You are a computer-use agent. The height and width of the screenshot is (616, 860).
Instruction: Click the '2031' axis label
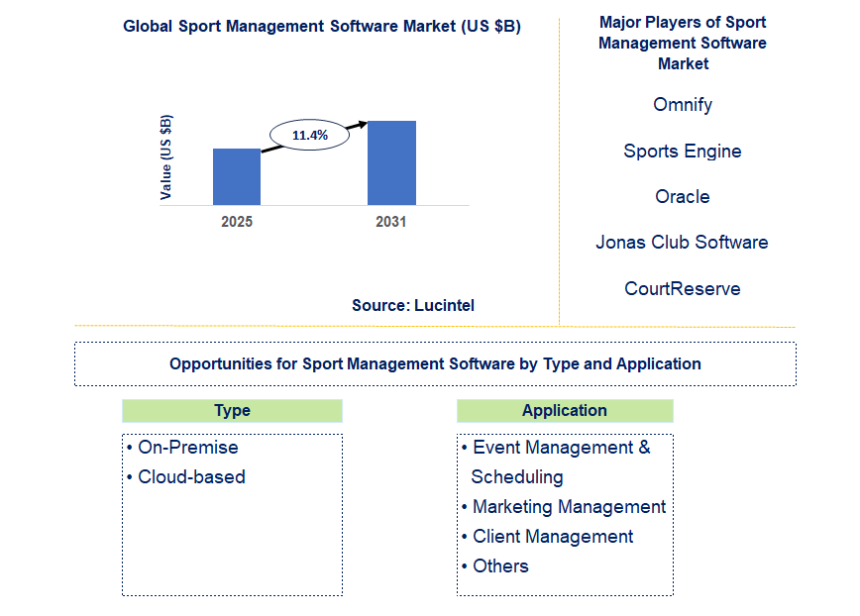(391, 222)
